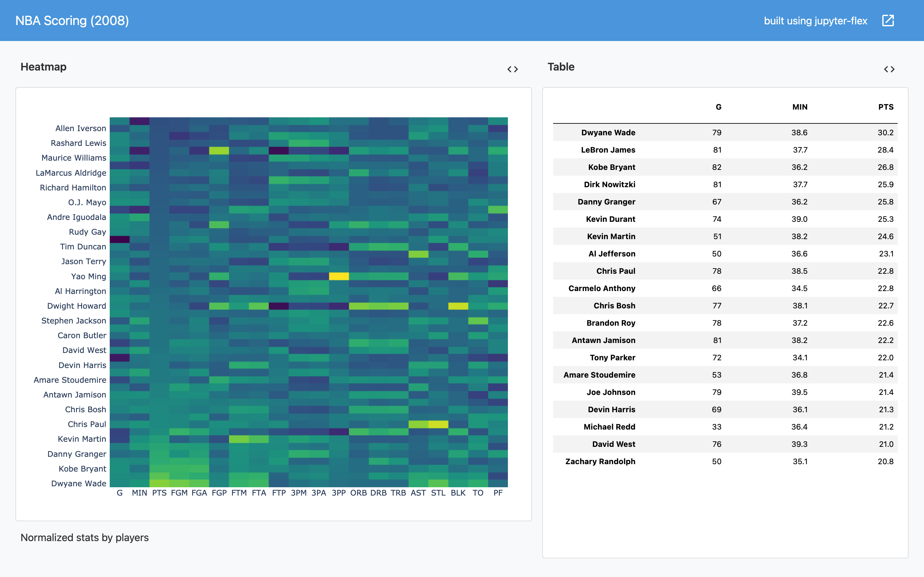Click the Normalized stats by players caption

pyautogui.click(x=84, y=538)
